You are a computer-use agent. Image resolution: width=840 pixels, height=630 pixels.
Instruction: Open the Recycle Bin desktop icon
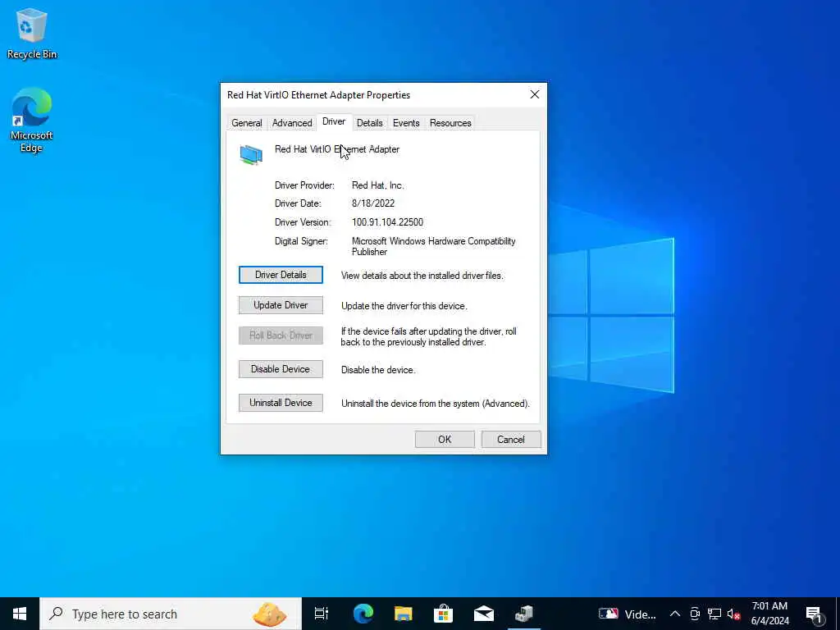coord(32,33)
